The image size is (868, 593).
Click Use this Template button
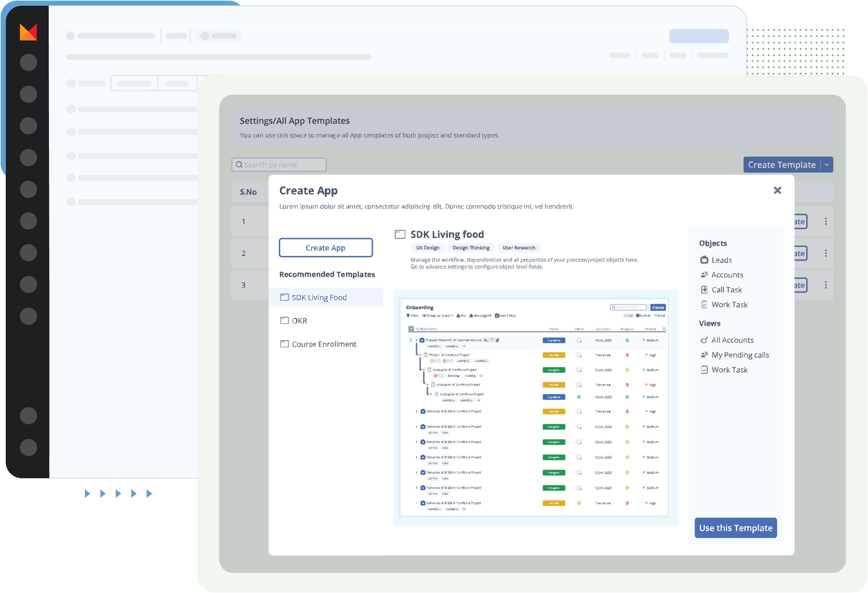coord(735,528)
